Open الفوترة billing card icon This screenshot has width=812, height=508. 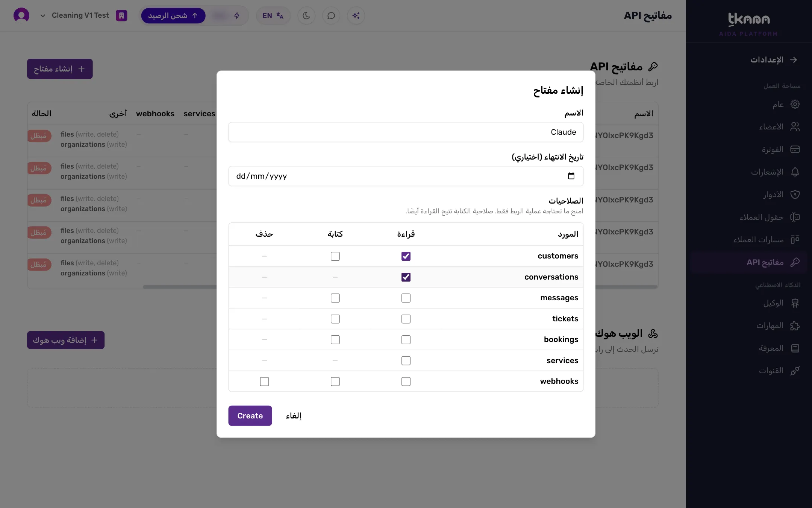[795, 149]
